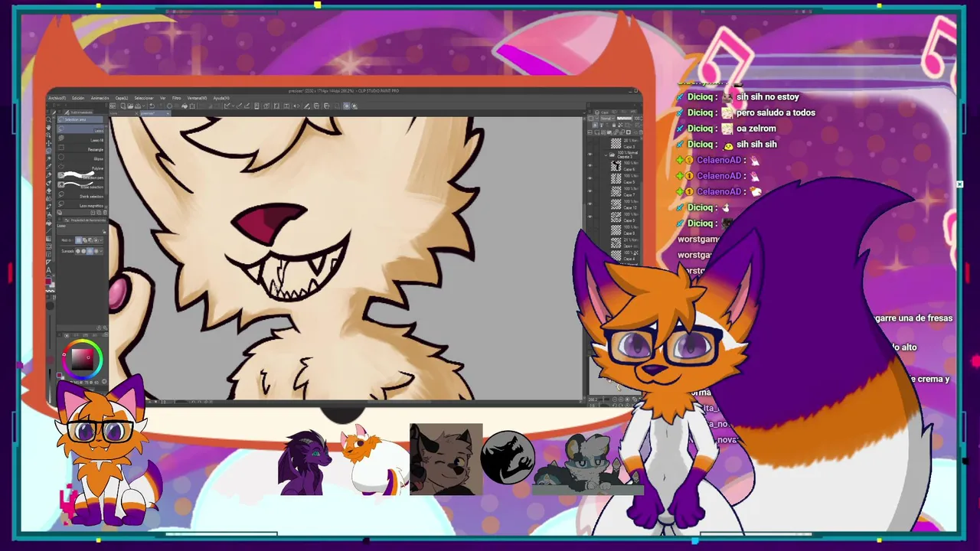
Task: Expand the Suavizado dropdown arrow
Action: [x=100, y=251]
